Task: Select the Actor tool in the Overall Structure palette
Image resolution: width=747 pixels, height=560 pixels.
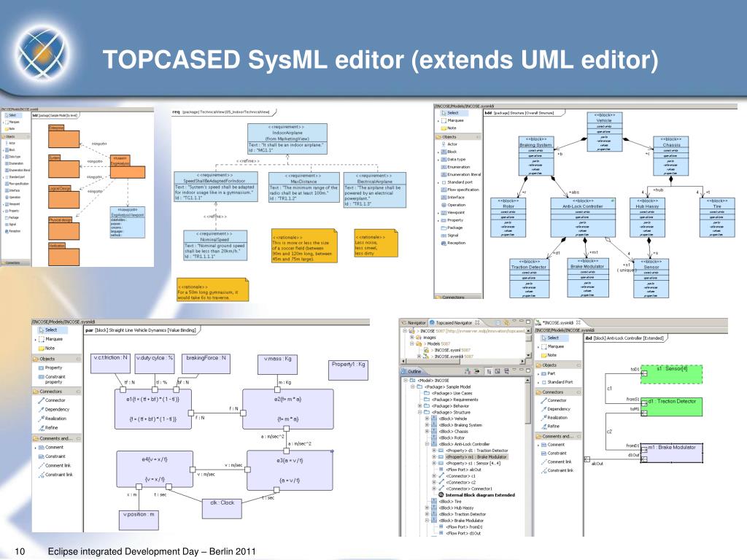Action: pos(449,144)
